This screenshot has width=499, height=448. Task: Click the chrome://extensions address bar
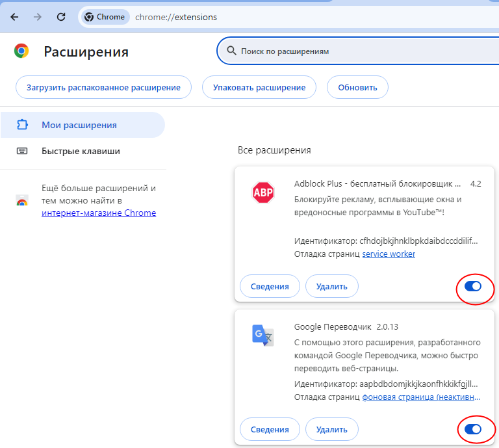click(x=176, y=17)
